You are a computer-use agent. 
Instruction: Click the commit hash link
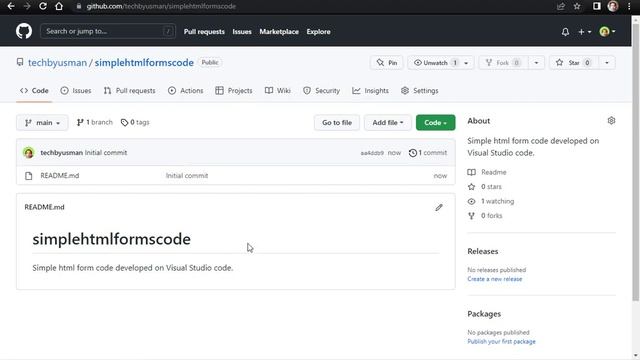(372, 153)
